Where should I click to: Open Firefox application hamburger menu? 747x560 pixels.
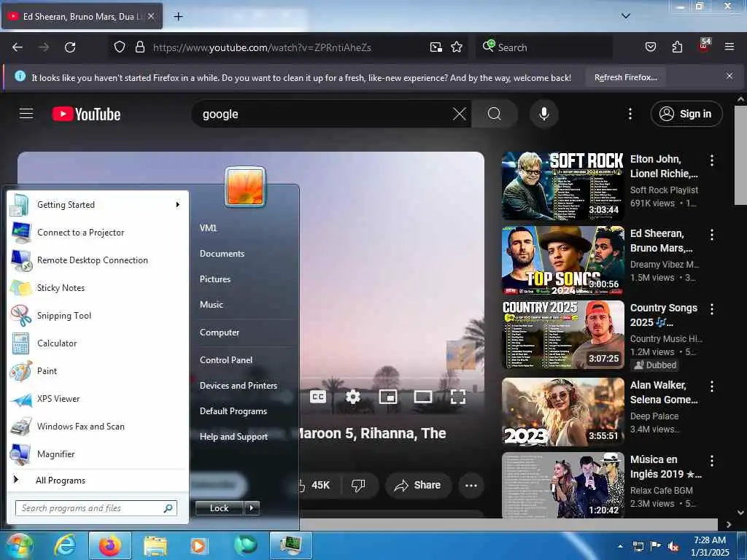729,47
